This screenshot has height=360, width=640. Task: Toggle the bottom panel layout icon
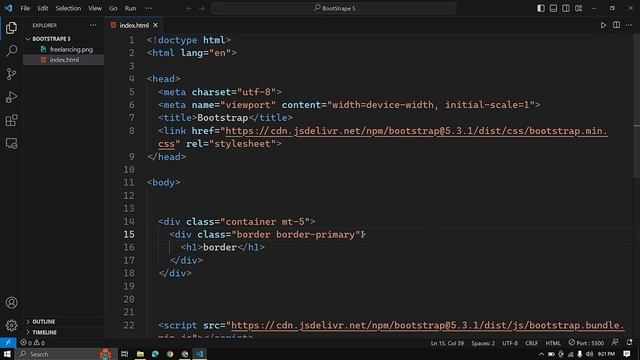[553, 8]
